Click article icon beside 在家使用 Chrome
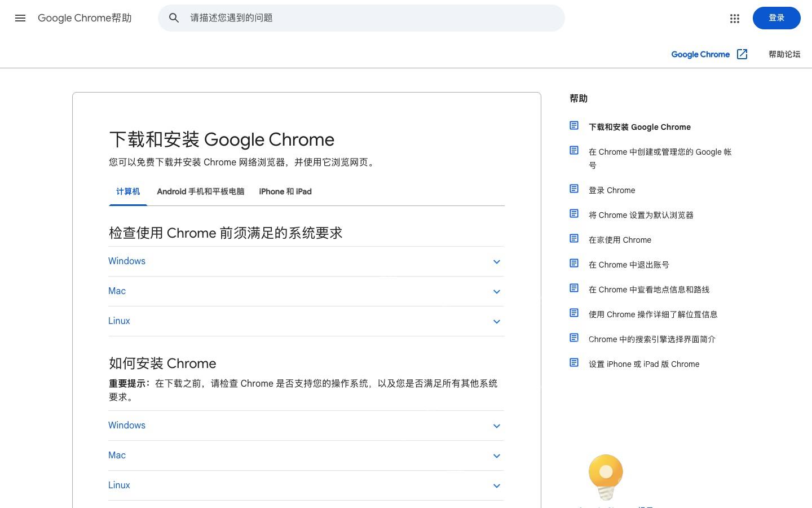This screenshot has width=812, height=508. [574, 238]
